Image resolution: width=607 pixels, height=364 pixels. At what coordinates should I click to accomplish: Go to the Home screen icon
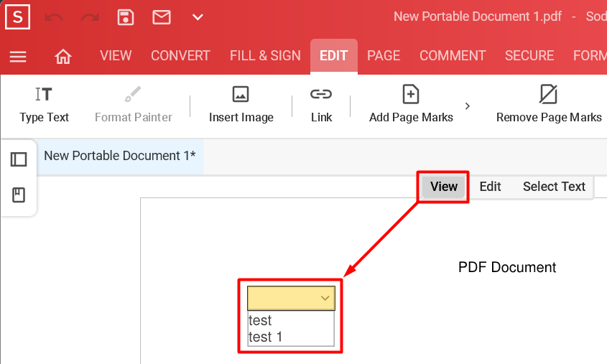pyautogui.click(x=63, y=57)
